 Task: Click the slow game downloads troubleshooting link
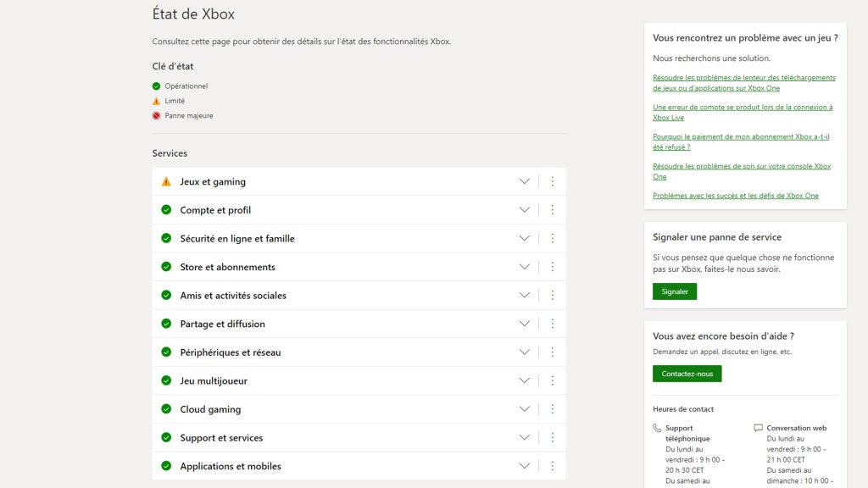[x=743, y=82]
